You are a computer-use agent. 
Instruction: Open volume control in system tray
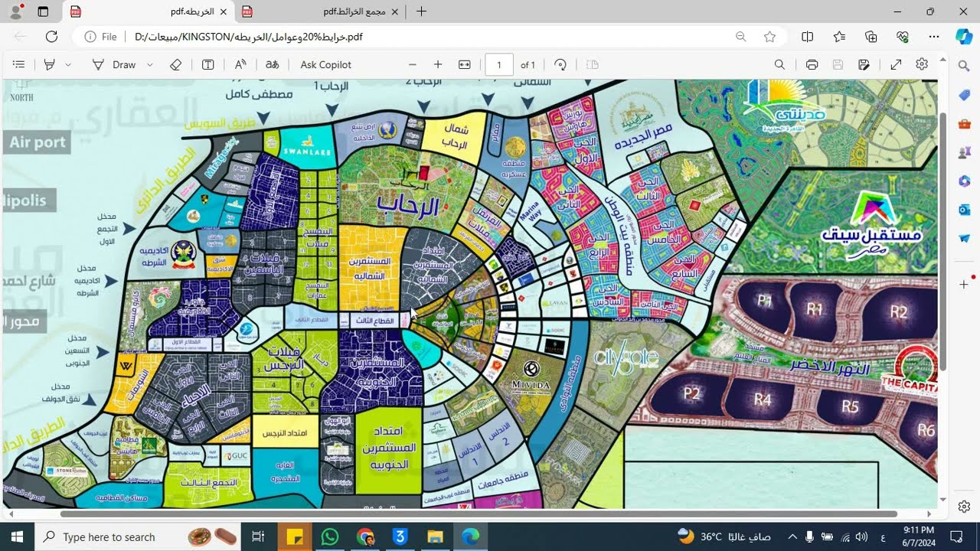pyautogui.click(x=861, y=536)
